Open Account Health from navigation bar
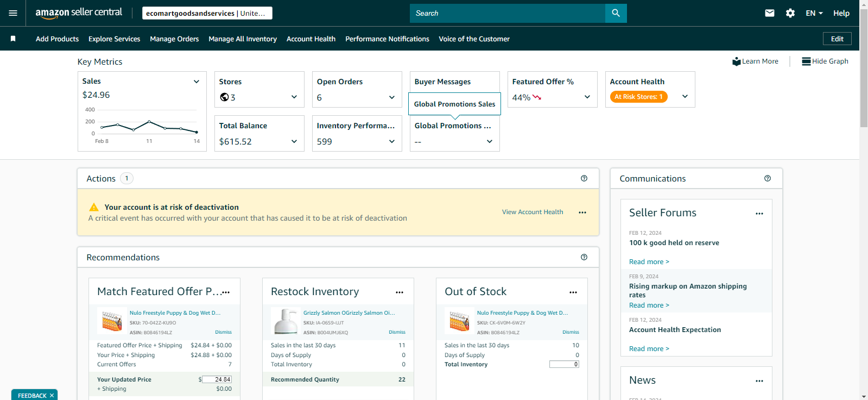The image size is (868, 400). 311,39
